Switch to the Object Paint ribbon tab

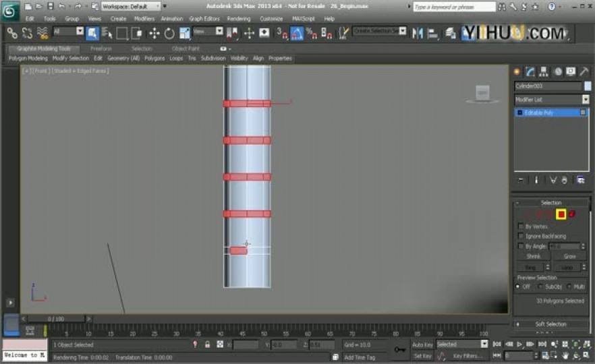[186, 49]
